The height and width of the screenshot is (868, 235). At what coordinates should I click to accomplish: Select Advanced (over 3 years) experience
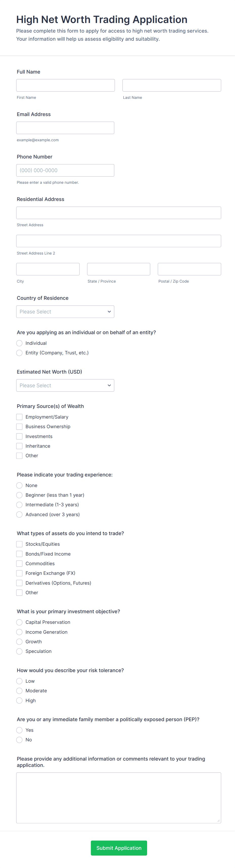[19, 515]
